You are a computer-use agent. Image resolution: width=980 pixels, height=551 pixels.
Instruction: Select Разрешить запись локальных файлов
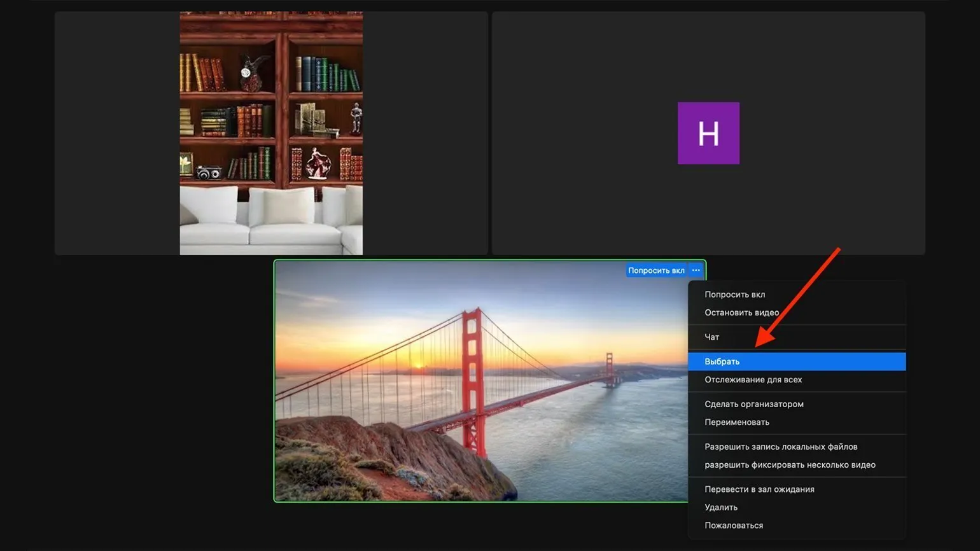(x=780, y=447)
